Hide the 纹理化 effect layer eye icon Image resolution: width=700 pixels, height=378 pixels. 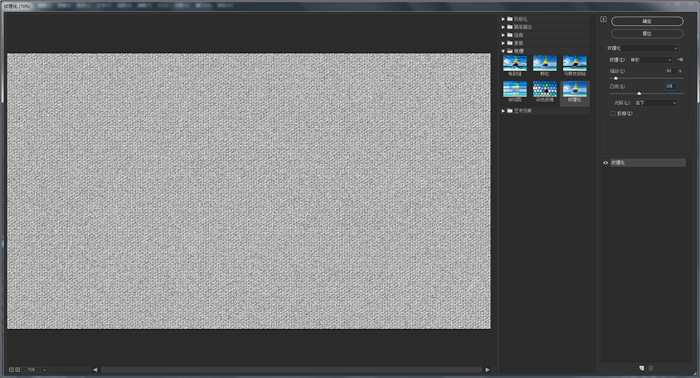pos(605,163)
